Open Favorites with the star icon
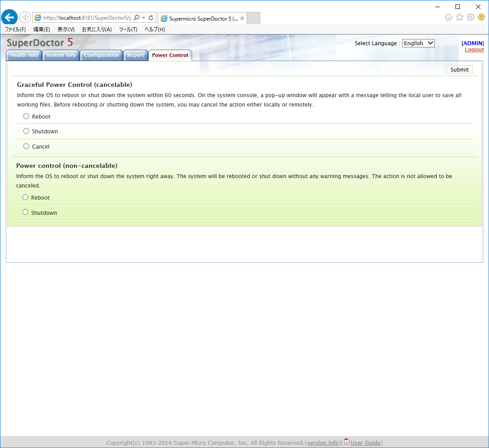The width and height of the screenshot is (489, 448). tap(460, 17)
